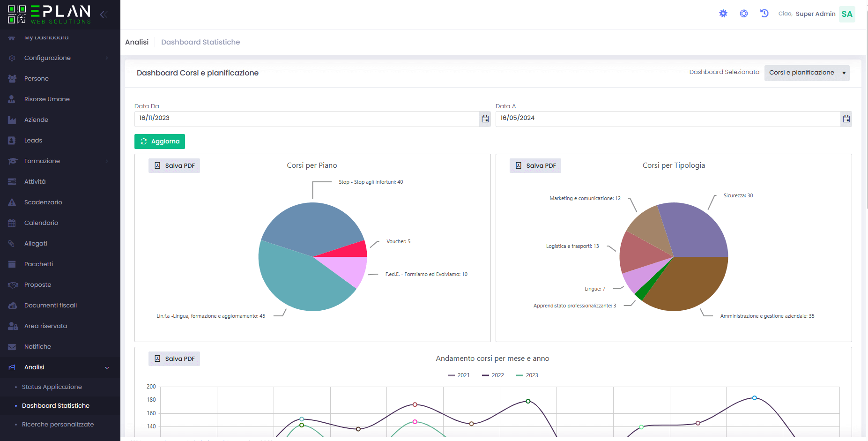Select Dashboard Statistiche submenu item
The image size is (868, 441).
(x=56, y=406)
